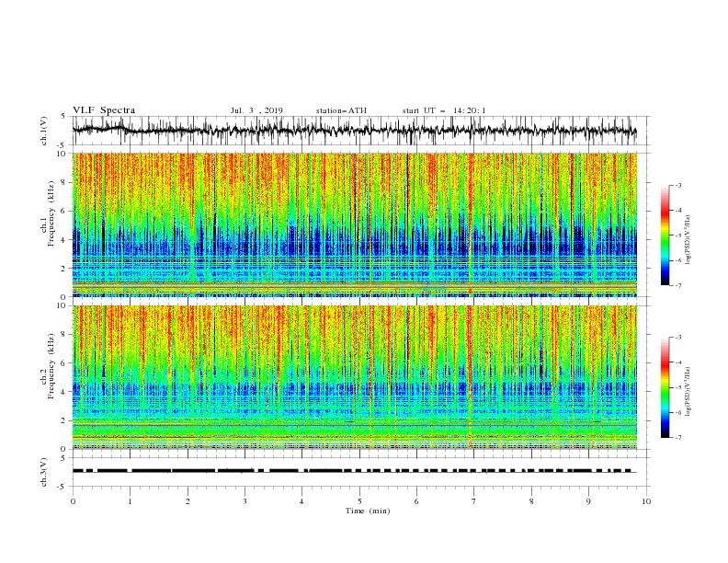Click time axis tick label 5
The image size is (728, 563).
click(x=359, y=501)
